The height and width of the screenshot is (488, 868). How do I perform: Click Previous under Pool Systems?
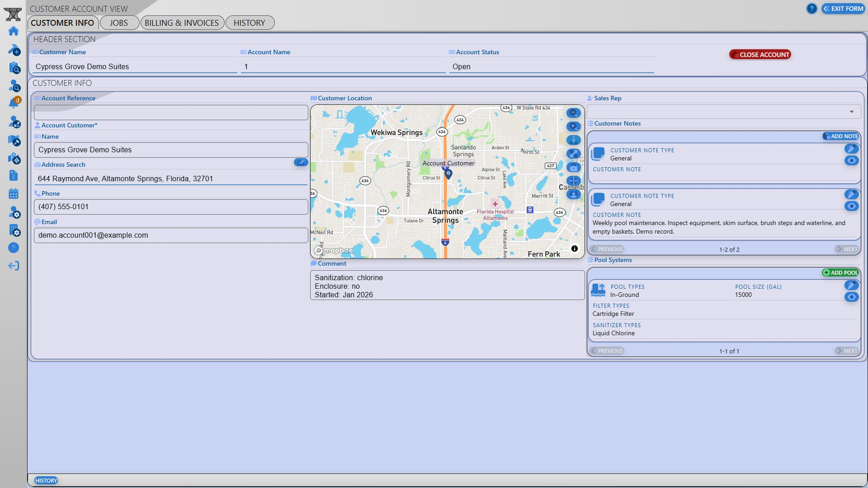(607, 351)
